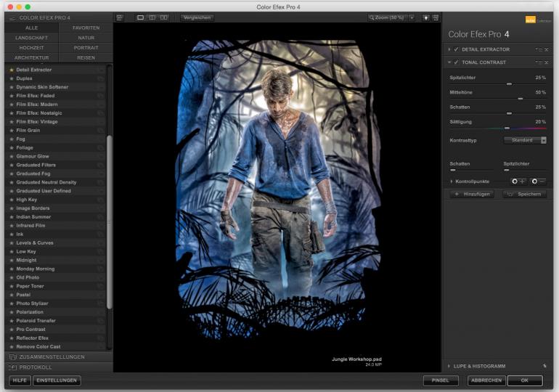Click the pin icon beside Lupe & Histogramm
The height and width of the screenshot is (392, 559).
[x=544, y=366]
